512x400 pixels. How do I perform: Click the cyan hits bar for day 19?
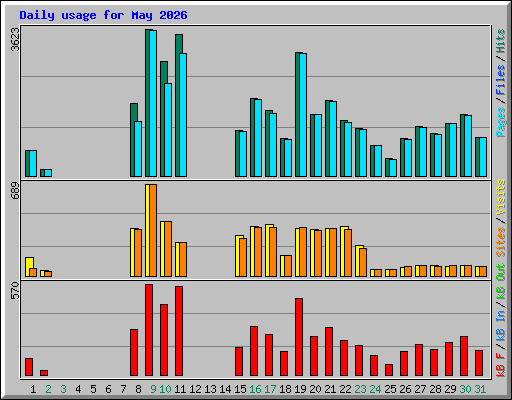point(303,115)
